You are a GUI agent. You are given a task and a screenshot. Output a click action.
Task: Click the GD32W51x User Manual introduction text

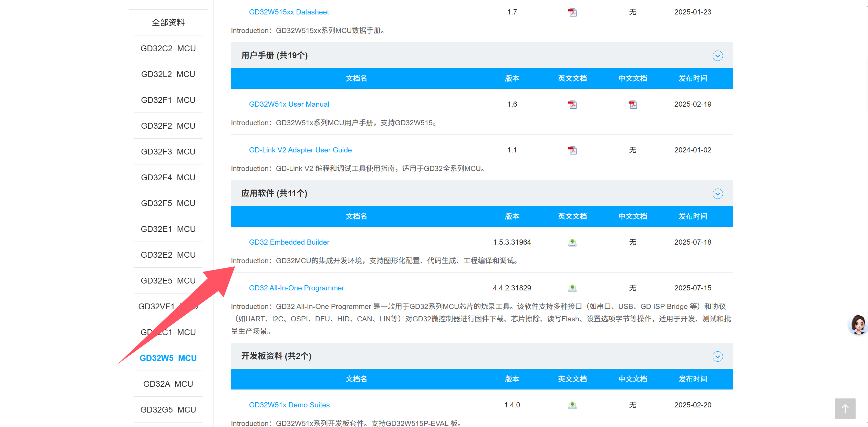(x=334, y=123)
